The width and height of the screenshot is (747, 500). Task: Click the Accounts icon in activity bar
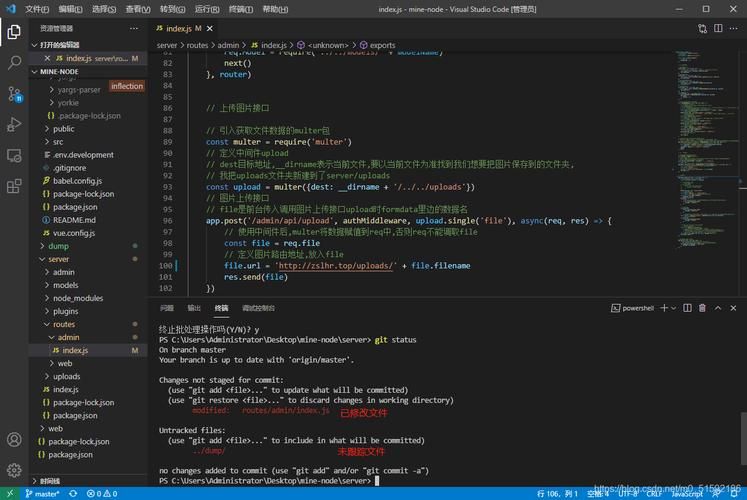tap(14, 439)
